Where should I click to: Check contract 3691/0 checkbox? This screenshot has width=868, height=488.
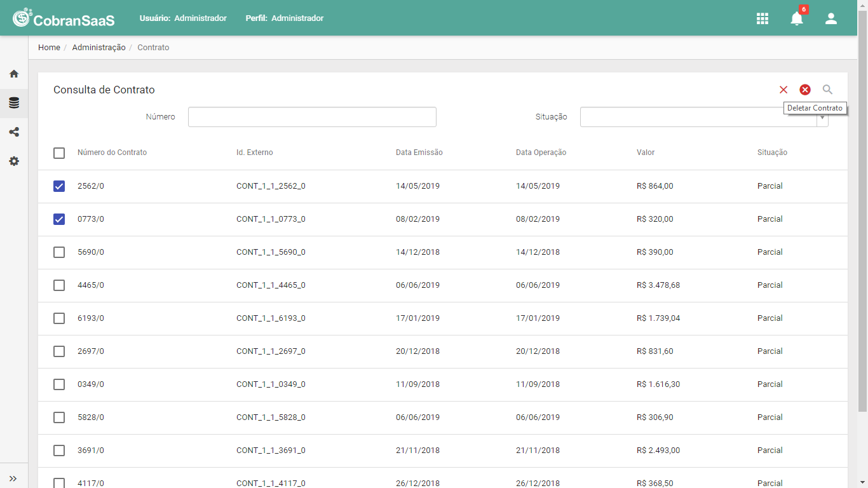59,451
